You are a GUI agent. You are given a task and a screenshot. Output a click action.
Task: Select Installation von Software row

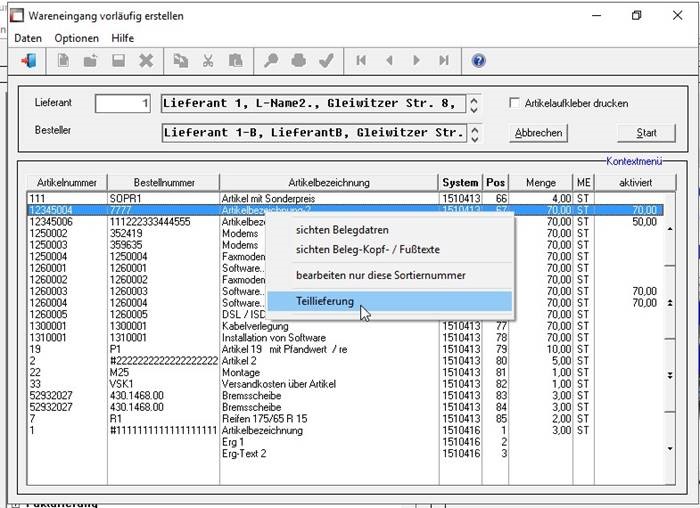pyautogui.click(x=345, y=338)
